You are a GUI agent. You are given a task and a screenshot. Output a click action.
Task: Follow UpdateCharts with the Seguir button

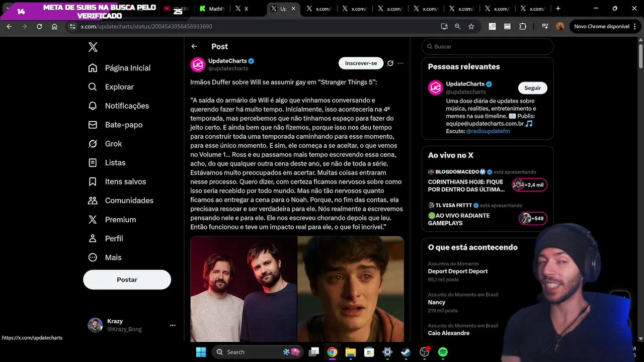tap(532, 88)
